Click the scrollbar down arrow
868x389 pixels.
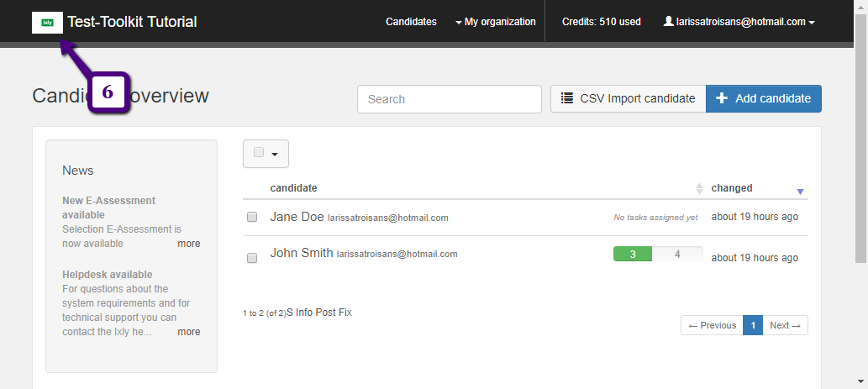[862, 381]
